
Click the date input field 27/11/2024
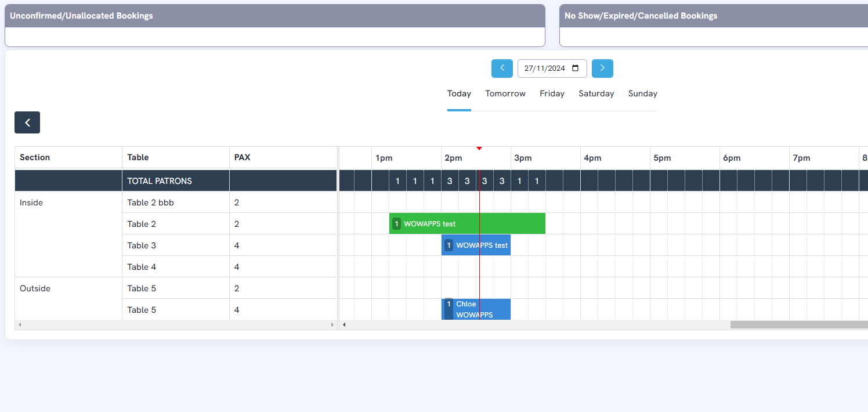point(544,68)
